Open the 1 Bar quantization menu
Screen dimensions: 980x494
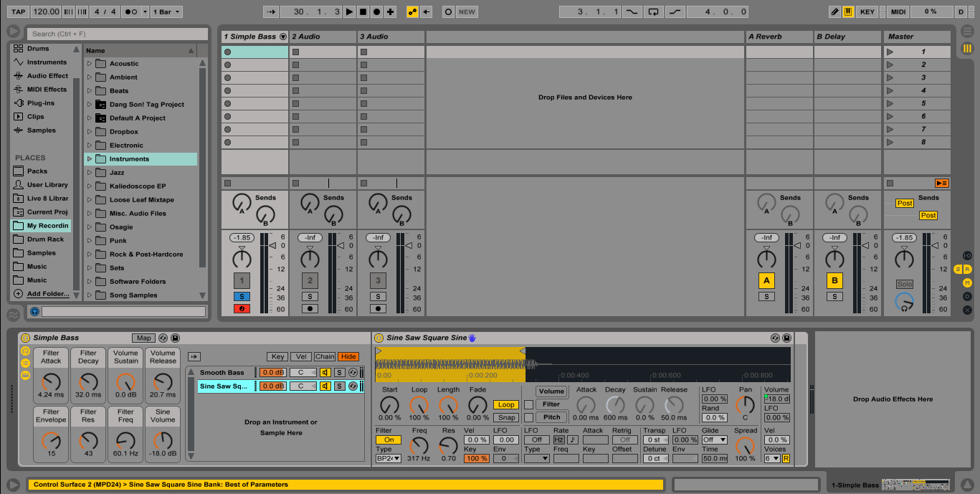click(x=167, y=11)
